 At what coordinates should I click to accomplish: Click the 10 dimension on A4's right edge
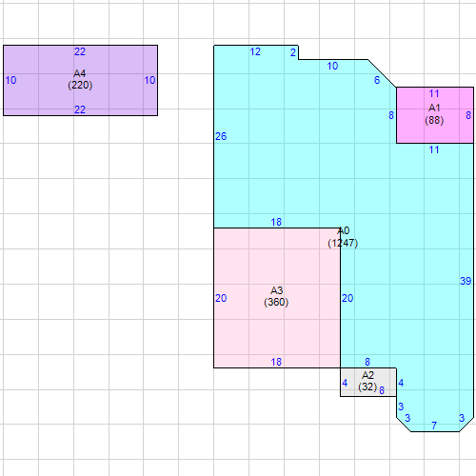[x=149, y=80]
